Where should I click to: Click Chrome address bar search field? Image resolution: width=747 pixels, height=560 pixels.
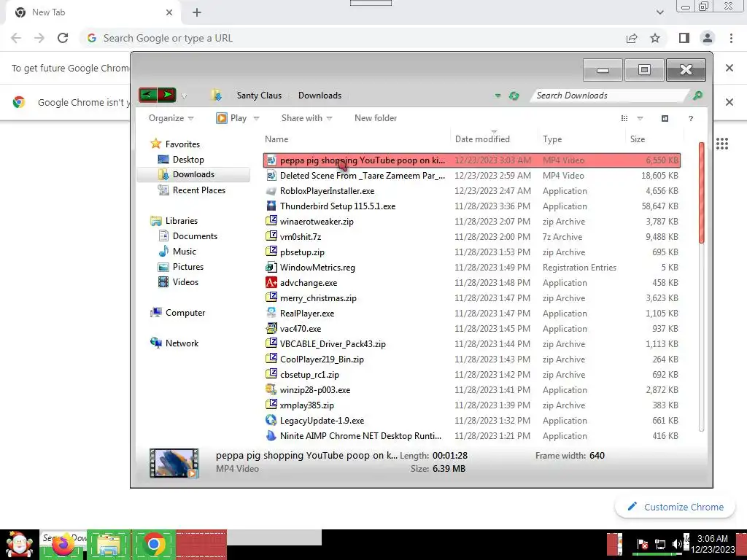pyautogui.click(x=352, y=38)
